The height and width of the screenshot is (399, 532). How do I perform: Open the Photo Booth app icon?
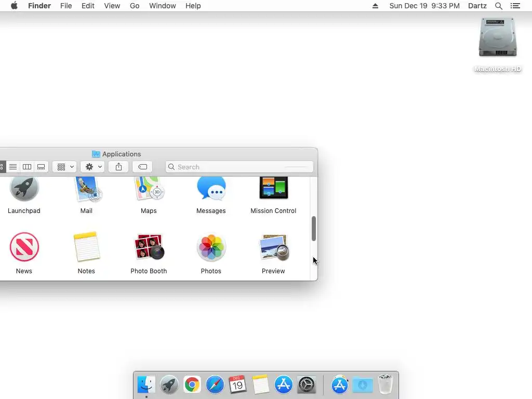149,247
